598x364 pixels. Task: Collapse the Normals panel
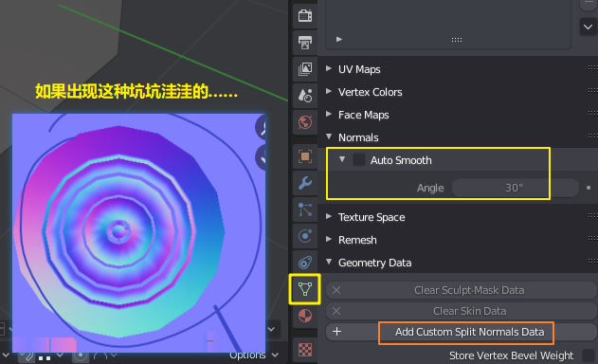329,136
